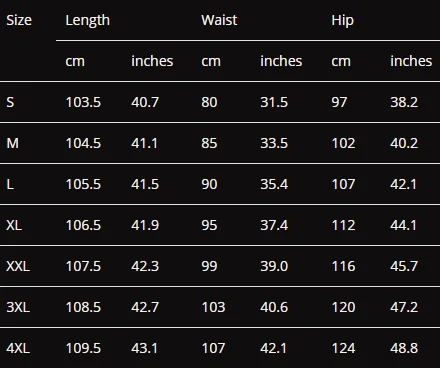Select the M size row label
The image size is (440, 368).
tap(13, 143)
